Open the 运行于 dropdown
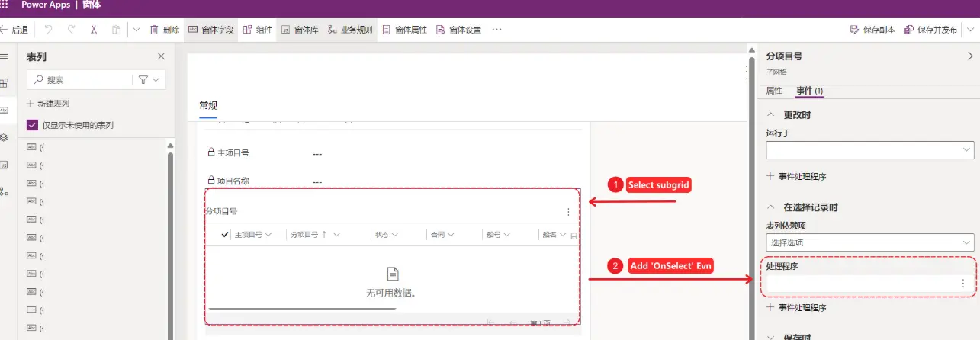This screenshot has width=980, height=340. pyautogui.click(x=869, y=149)
